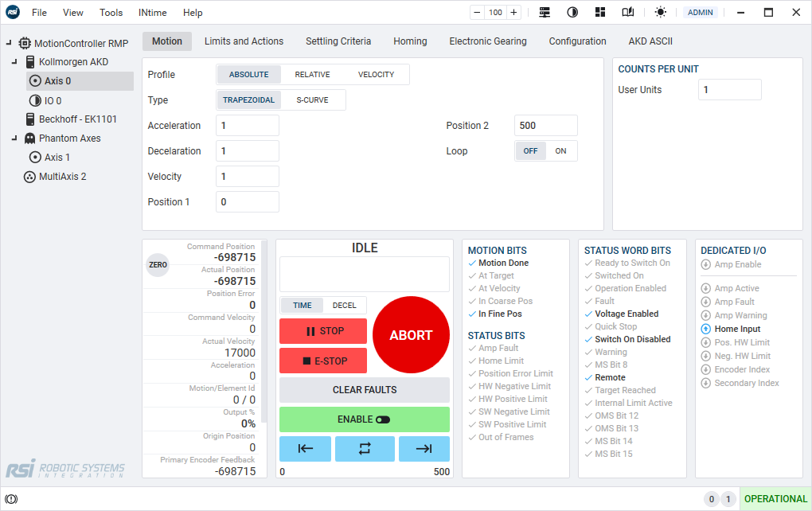Viewport: 812px width, 511px height.
Task: Move to Position 1 with left arrow button
Action: coord(305,448)
